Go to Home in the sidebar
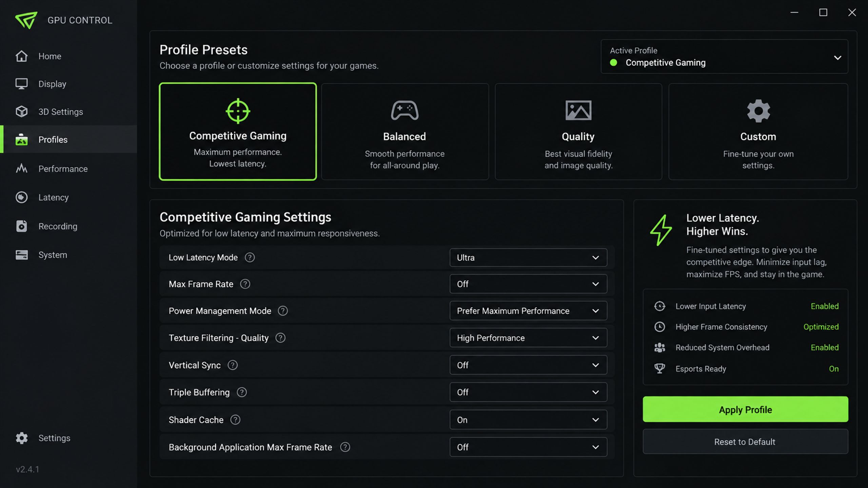The height and width of the screenshot is (488, 868). [x=68, y=56]
